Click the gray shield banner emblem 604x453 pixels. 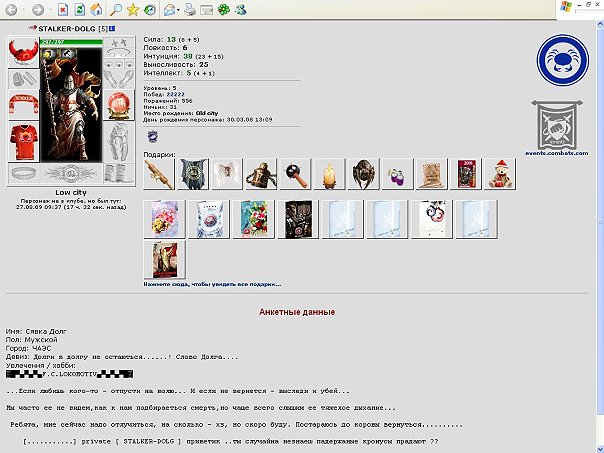click(x=557, y=125)
